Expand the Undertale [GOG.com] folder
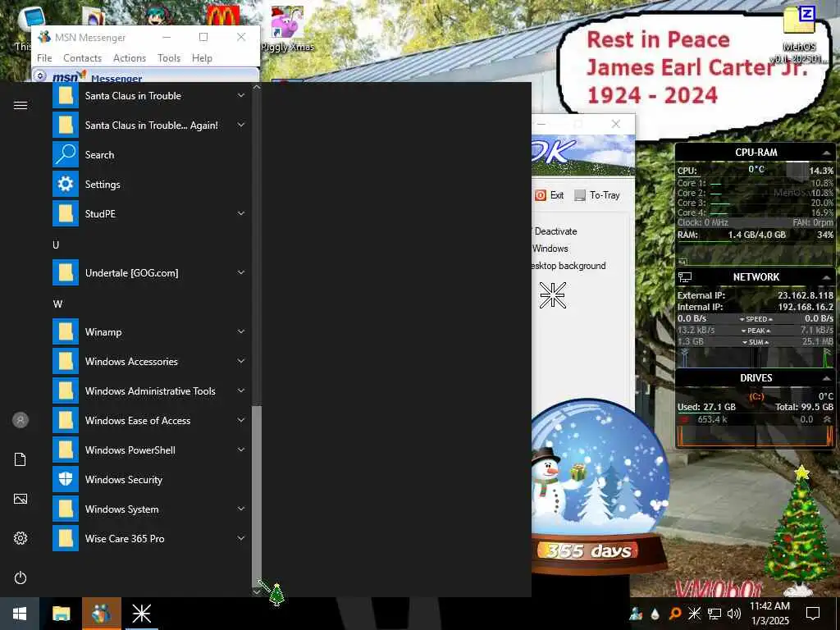Viewport: 840px width, 630px height. point(241,272)
